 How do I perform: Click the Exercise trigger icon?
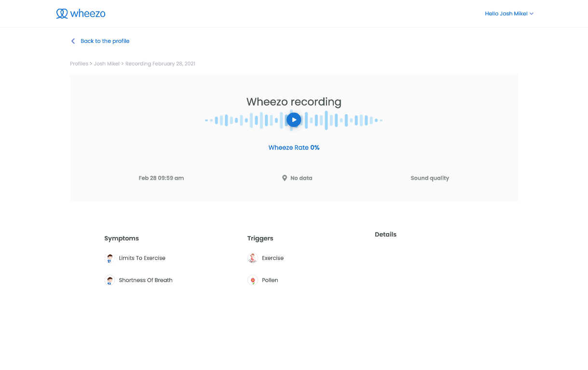253,258
